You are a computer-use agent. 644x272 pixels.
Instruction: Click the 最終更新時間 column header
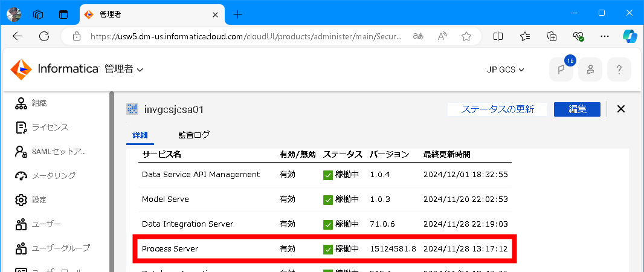447,155
